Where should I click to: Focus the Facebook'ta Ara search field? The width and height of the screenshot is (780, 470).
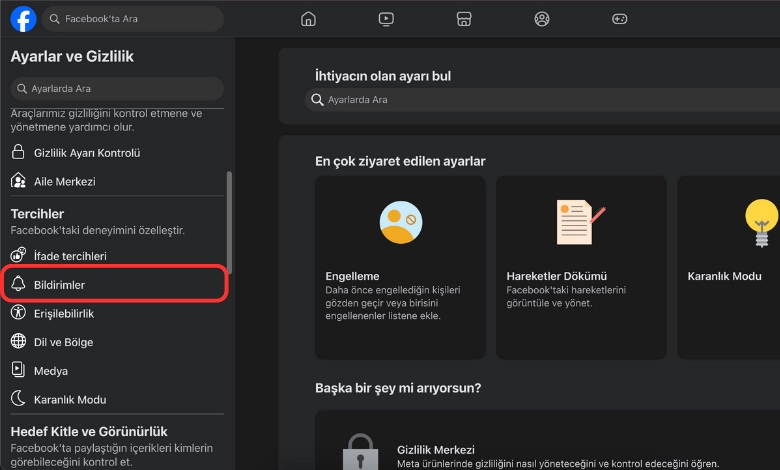coord(133,19)
